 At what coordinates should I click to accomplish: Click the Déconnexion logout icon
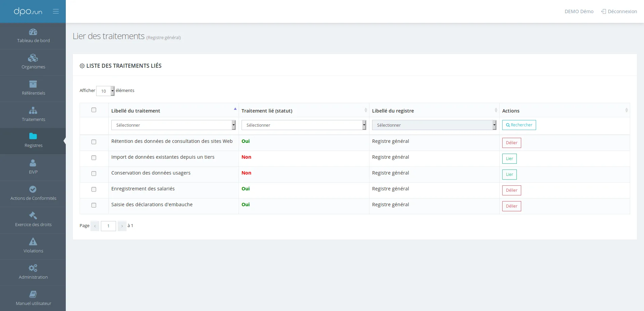pyautogui.click(x=604, y=11)
